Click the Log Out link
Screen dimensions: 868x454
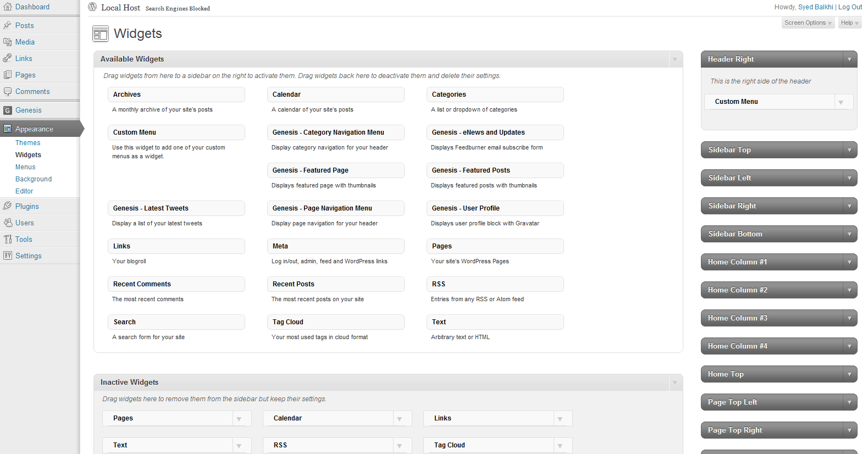coord(850,7)
